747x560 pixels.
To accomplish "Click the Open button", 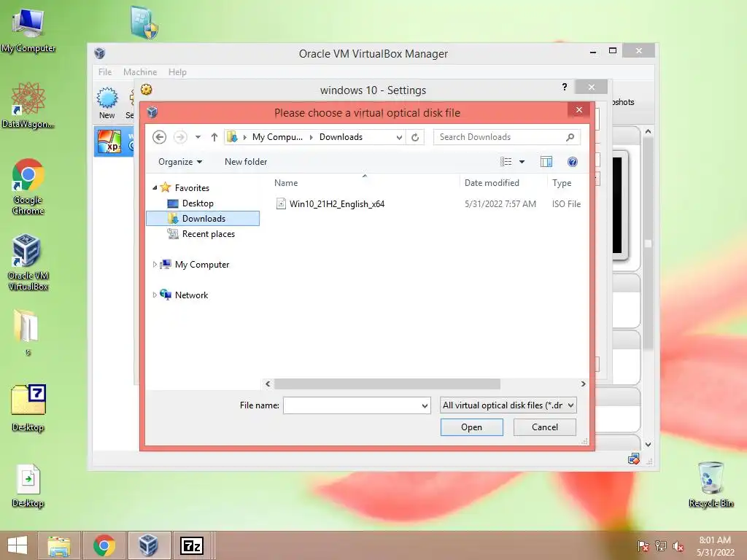I will pyautogui.click(x=472, y=427).
